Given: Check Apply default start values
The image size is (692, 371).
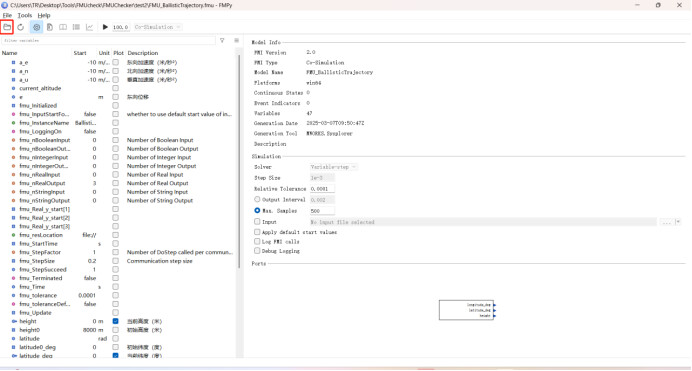Looking at the screenshot, I should pos(257,232).
